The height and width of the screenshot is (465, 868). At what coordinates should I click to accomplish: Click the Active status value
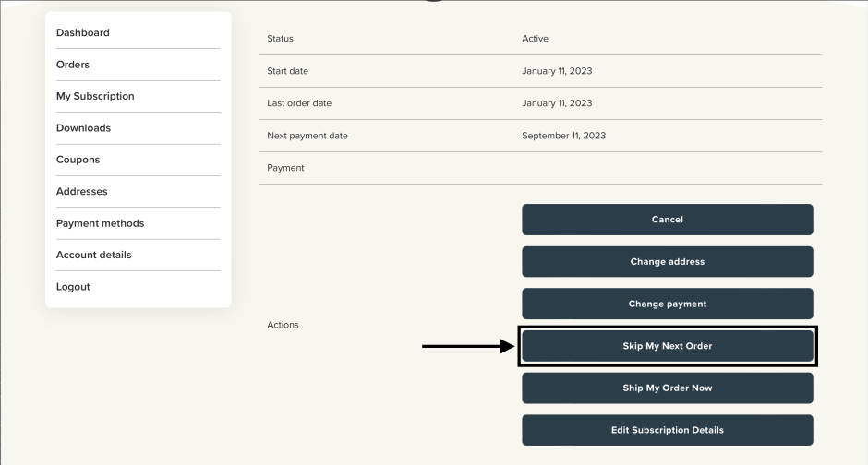(x=535, y=39)
